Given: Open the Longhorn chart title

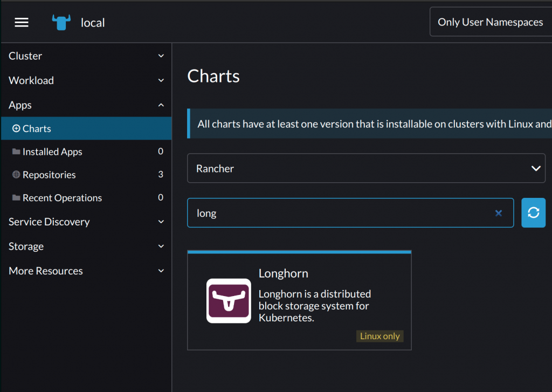Looking at the screenshot, I should pos(284,273).
